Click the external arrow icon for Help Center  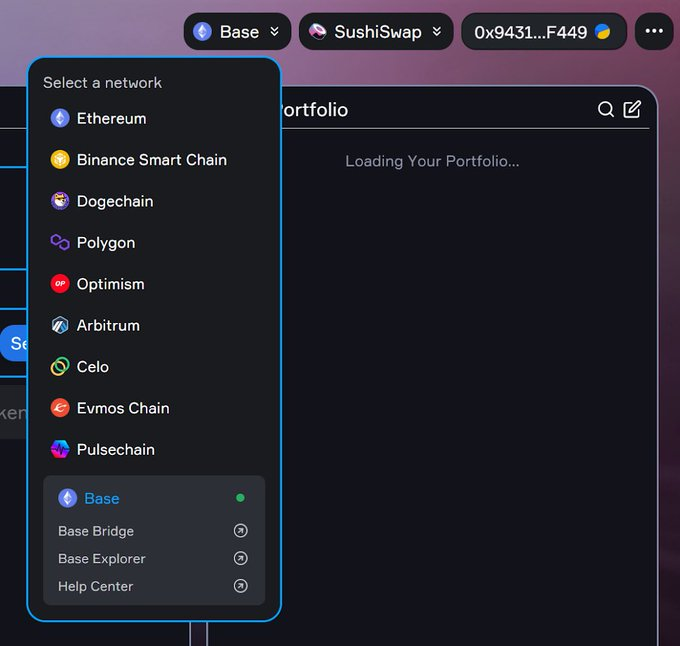pos(241,586)
